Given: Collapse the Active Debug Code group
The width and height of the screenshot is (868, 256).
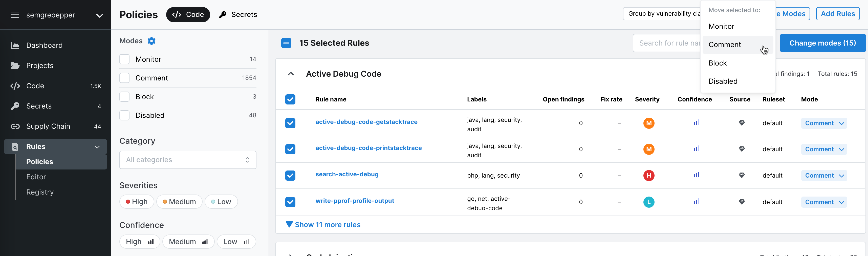Looking at the screenshot, I should pos(290,74).
